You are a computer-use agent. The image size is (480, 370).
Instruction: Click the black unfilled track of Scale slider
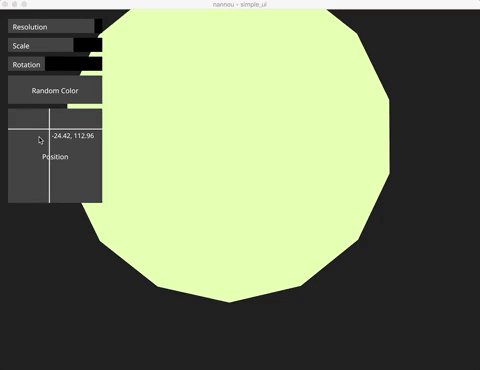[x=88, y=45]
